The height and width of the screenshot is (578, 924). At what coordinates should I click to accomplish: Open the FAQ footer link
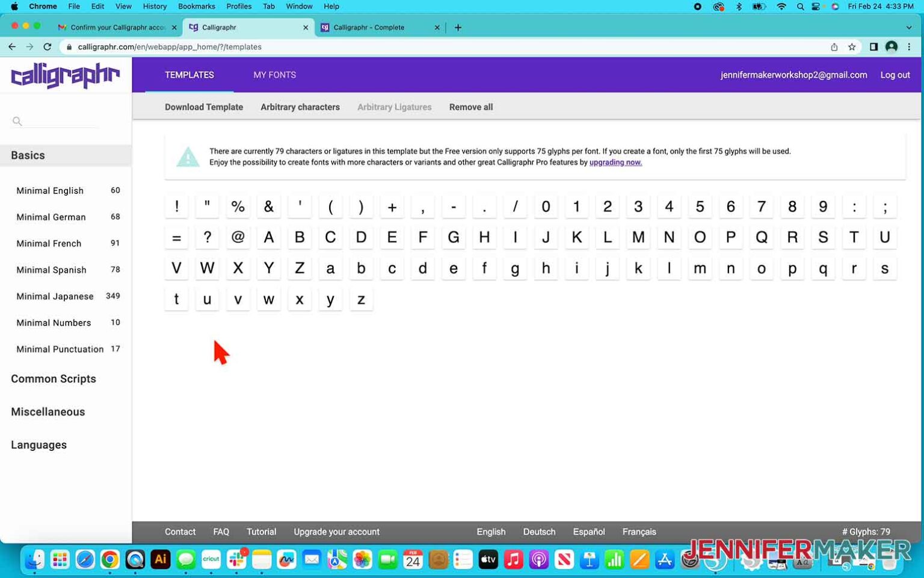(221, 532)
